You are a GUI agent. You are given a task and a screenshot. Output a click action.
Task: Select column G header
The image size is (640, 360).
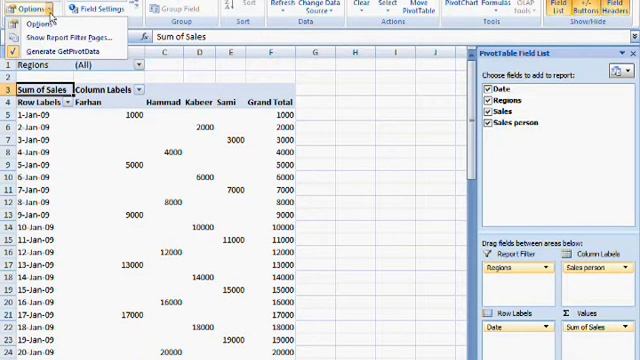(315, 52)
